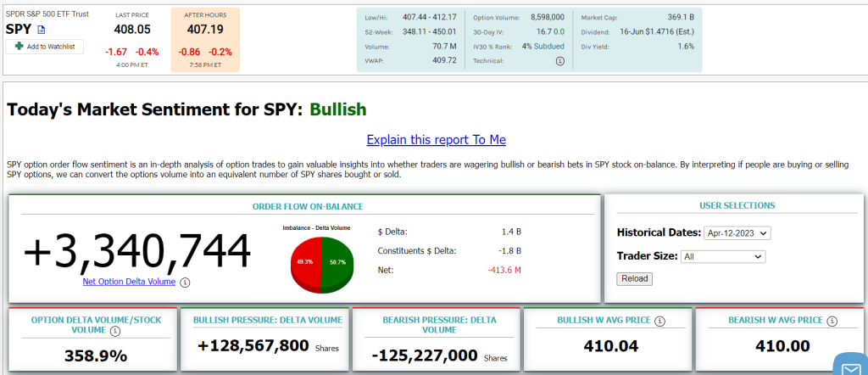Click the -413.6 M net value

click(x=504, y=271)
